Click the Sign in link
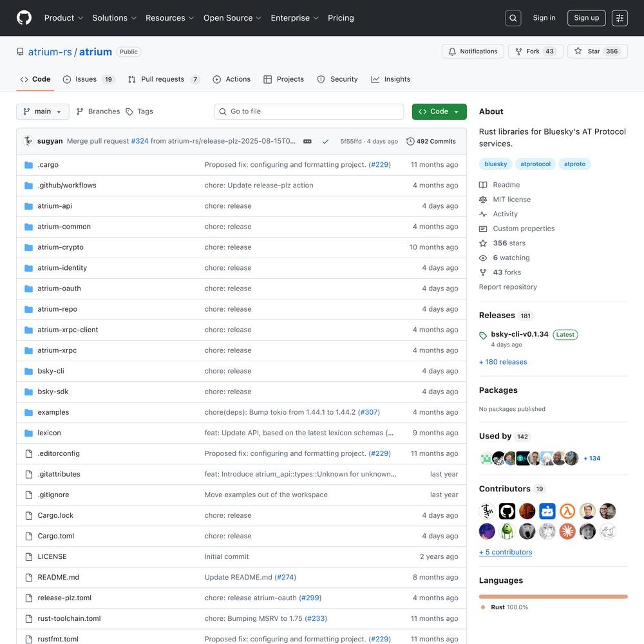The height and width of the screenshot is (644, 644). click(x=544, y=18)
